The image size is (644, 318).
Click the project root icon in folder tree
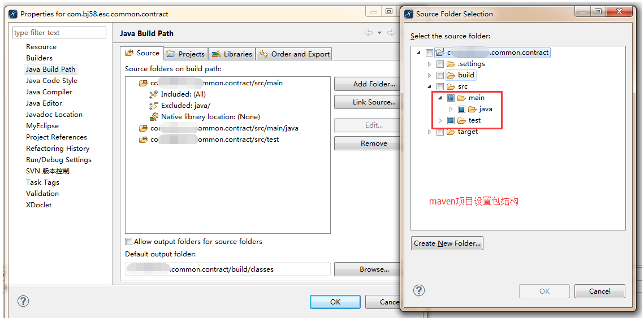click(440, 53)
